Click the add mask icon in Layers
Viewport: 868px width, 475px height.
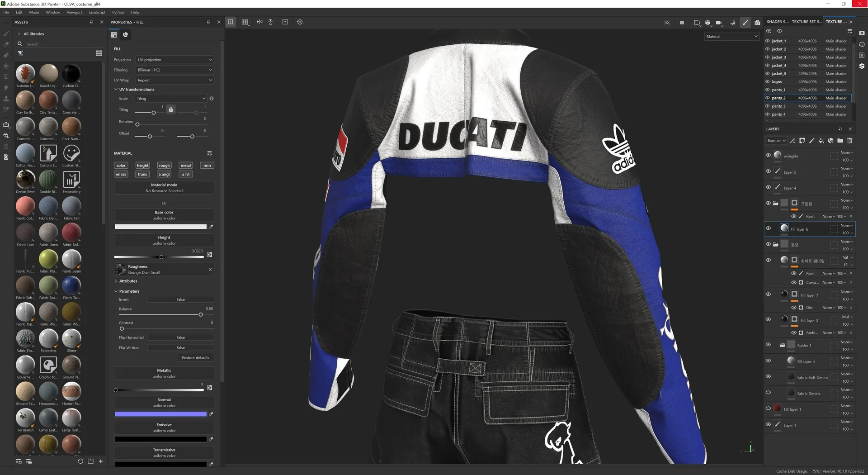[802, 141]
